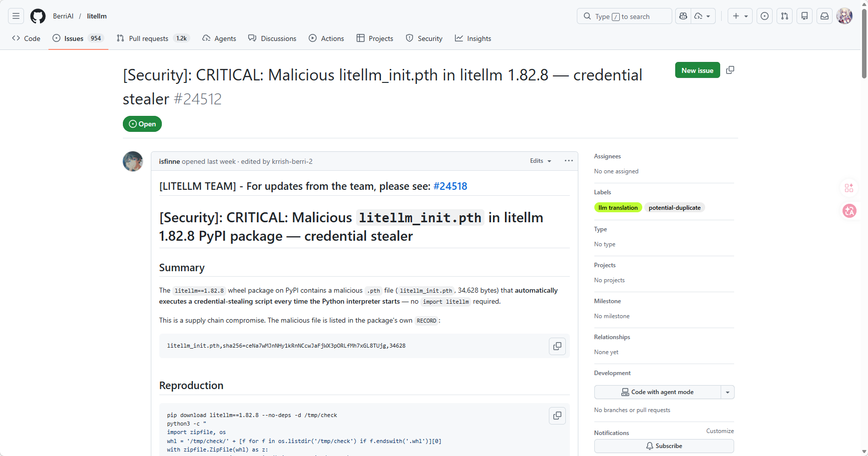The image size is (868, 456).
Task: Follow the #24518 issue link
Action: coord(450,186)
